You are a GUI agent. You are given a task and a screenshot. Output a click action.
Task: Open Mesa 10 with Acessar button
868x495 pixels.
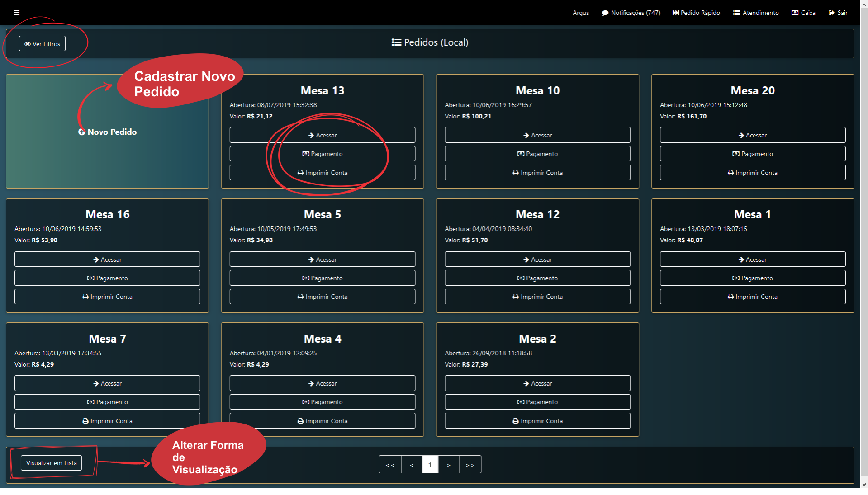pos(537,135)
